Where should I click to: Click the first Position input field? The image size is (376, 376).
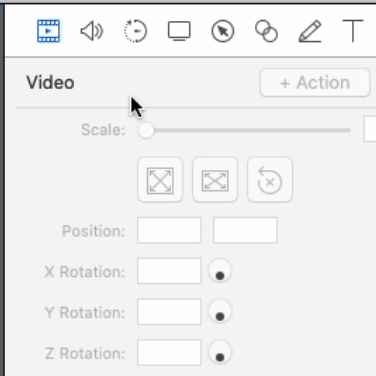click(x=169, y=230)
